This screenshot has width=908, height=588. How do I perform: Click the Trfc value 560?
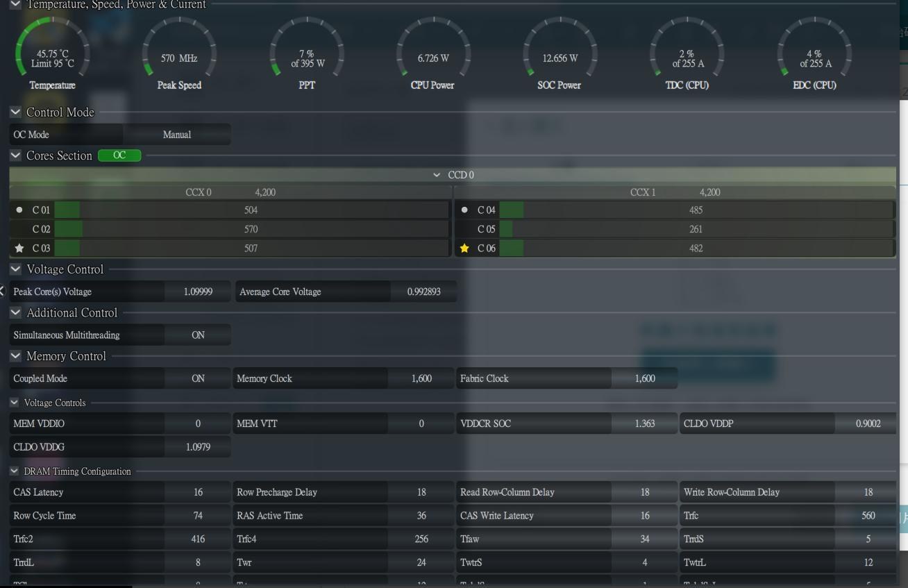pyautogui.click(x=868, y=516)
